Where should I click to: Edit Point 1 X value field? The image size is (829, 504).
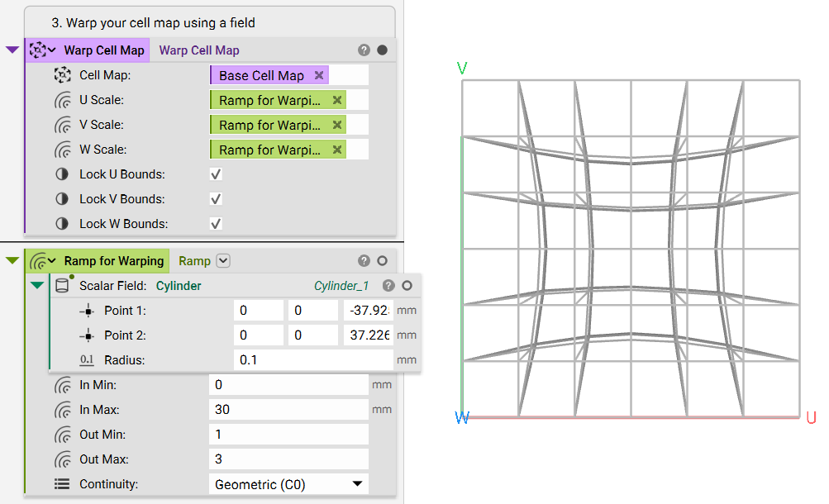pyautogui.click(x=259, y=311)
